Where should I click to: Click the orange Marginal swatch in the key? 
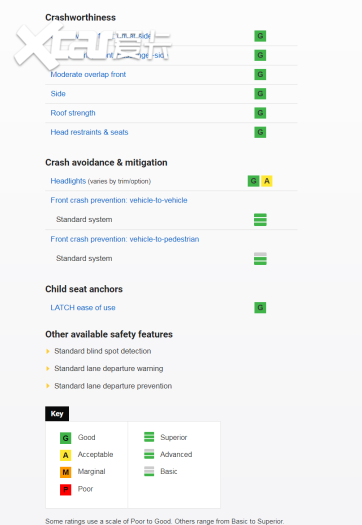pyautogui.click(x=66, y=472)
